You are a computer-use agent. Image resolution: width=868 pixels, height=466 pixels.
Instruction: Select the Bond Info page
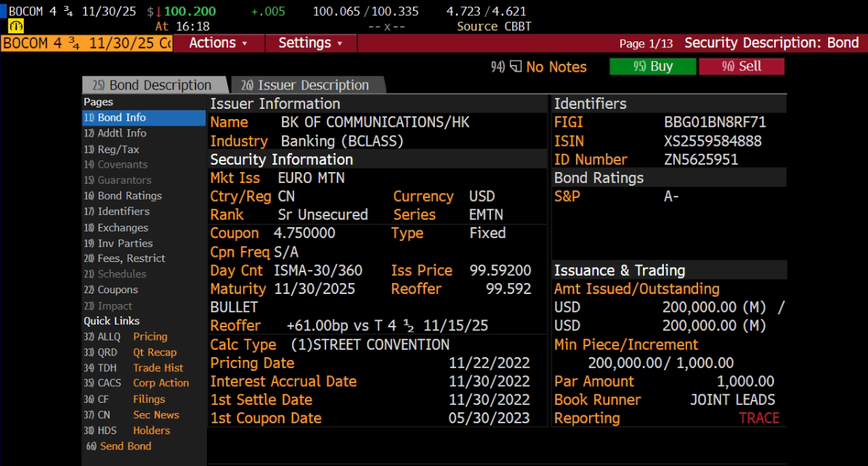(144, 118)
